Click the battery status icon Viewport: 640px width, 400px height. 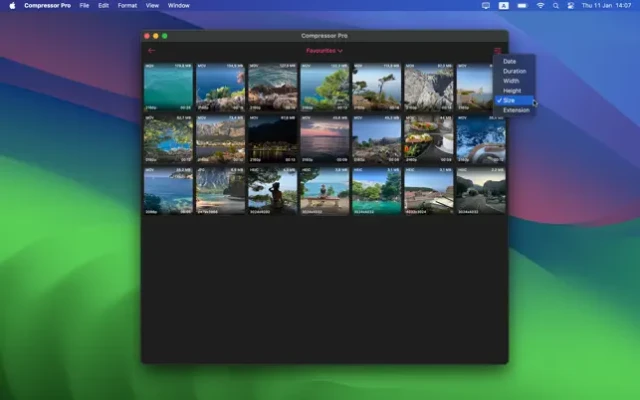pos(522,5)
